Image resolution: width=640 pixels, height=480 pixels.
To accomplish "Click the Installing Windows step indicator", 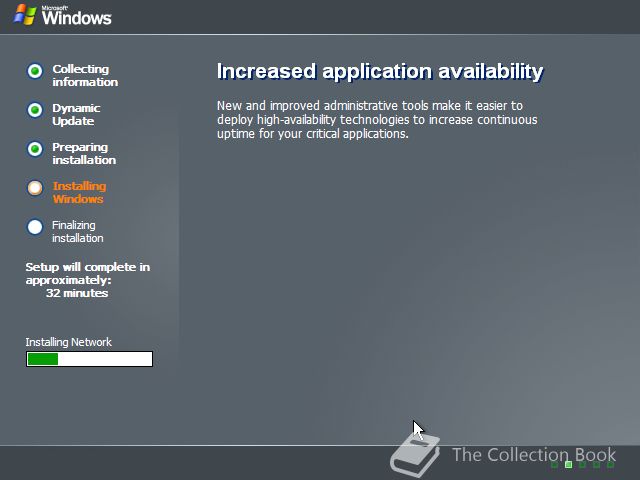I will [x=35, y=188].
